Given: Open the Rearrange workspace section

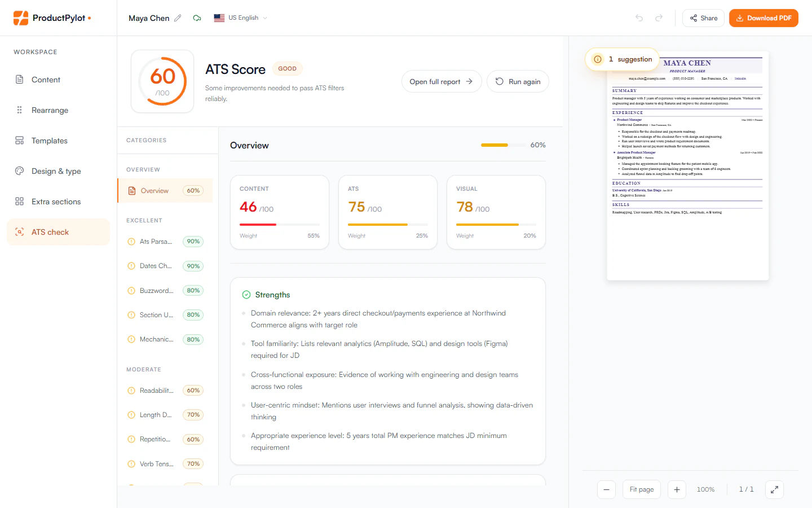Looking at the screenshot, I should click(58, 110).
